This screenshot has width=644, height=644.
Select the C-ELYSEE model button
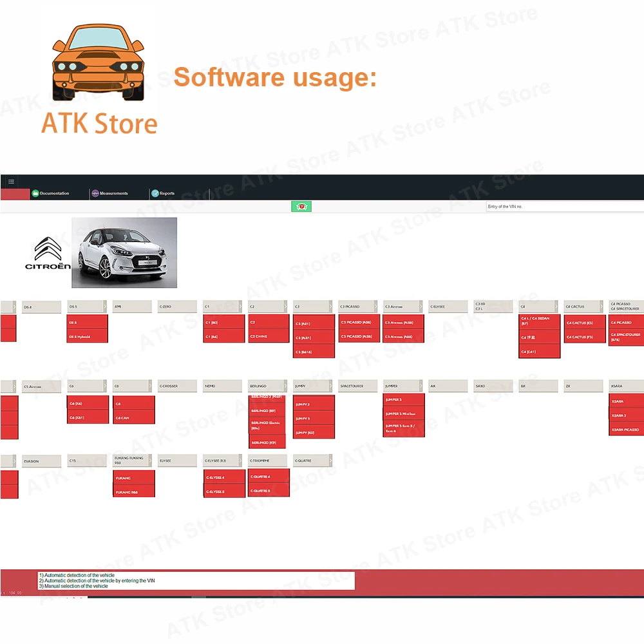pos(448,307)
